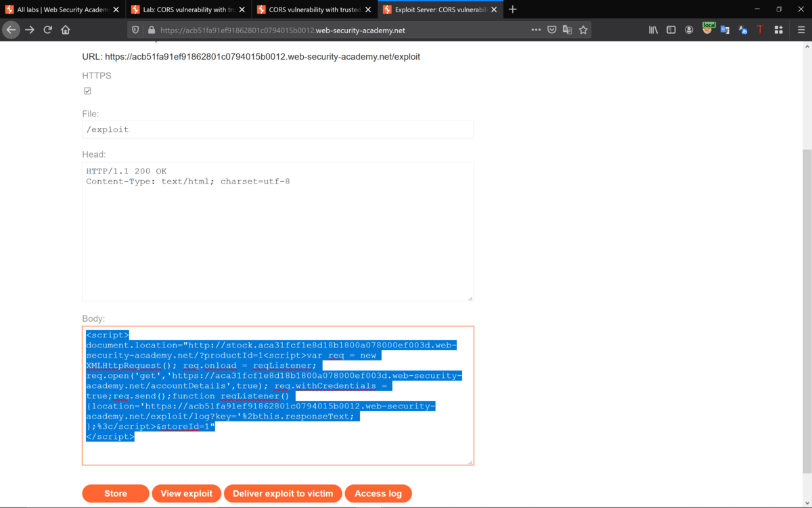The height and width of the screenshot is (508, 812).
Task: Click the scrollbar up arrow
Action: click(x=807, y=47)
